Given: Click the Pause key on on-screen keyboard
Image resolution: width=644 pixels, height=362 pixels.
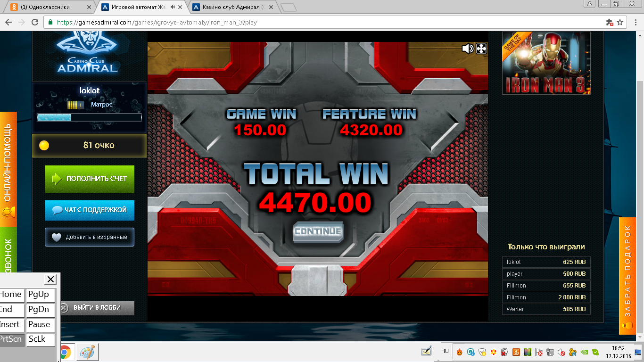Looking at the screenshot, I should click(x=40, y=325).
